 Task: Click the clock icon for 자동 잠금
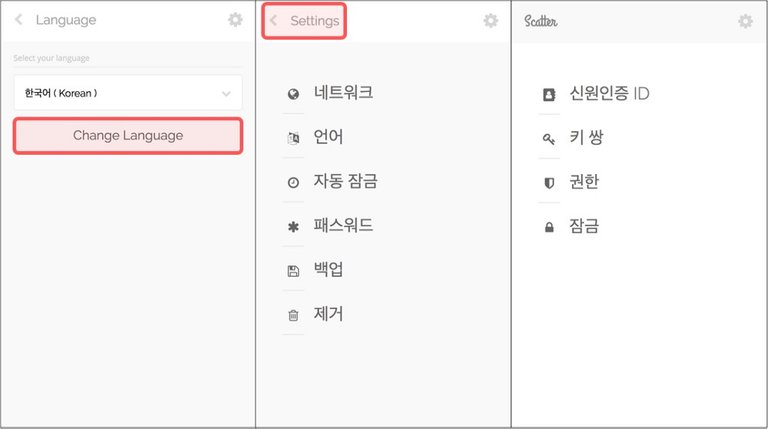pos(293,183)
